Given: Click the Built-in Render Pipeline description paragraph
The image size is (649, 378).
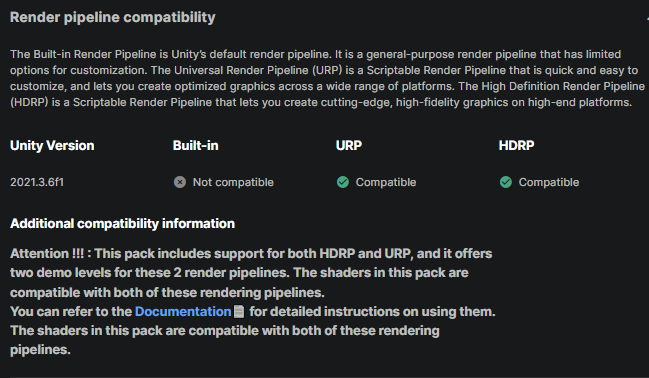Looking at the screenshot, I should (x=327, y=78).
